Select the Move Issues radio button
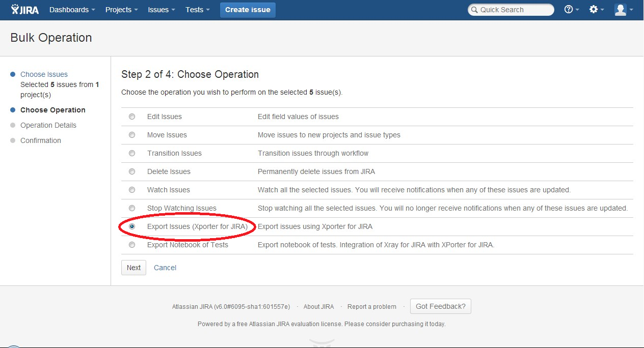 [132, 135]
